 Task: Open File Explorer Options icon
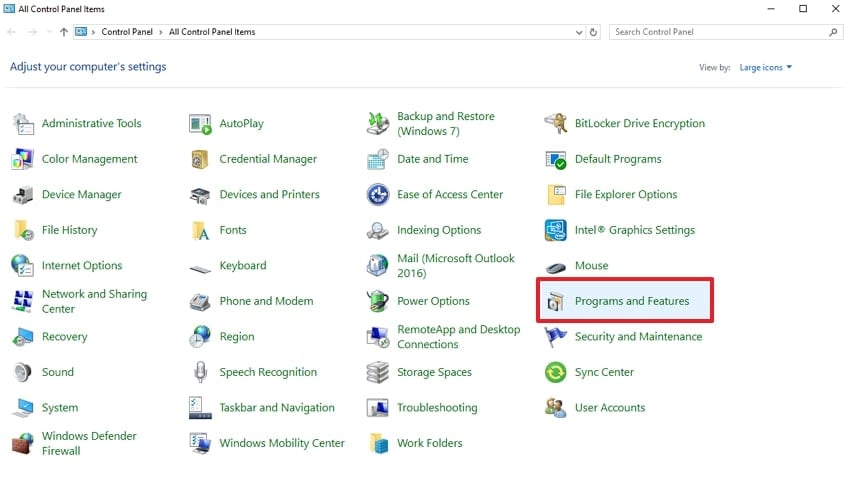click(x=557, y=195)
